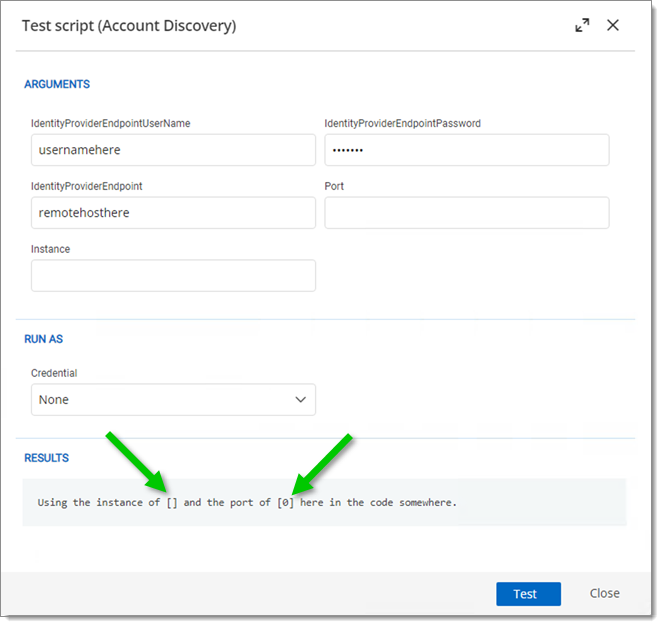The height and width of the screenshot is (627, 662).
Task: Focus the IdentityProviderEndpointPassword field
Action: [467, 150]
